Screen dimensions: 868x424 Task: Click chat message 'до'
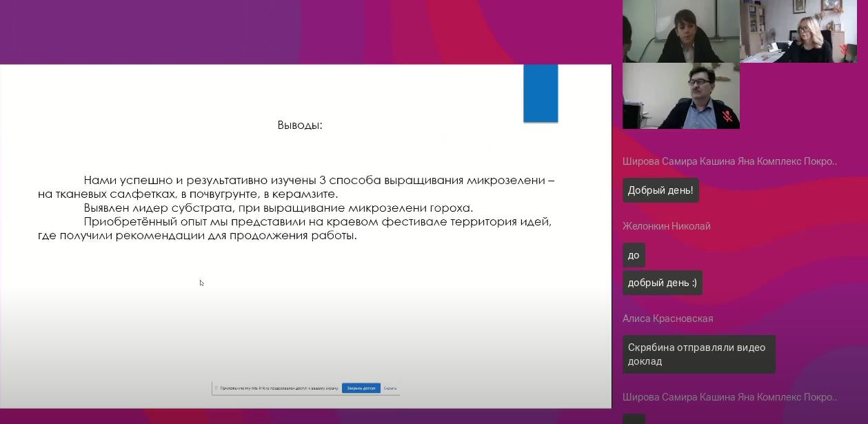tap(634, 255)
